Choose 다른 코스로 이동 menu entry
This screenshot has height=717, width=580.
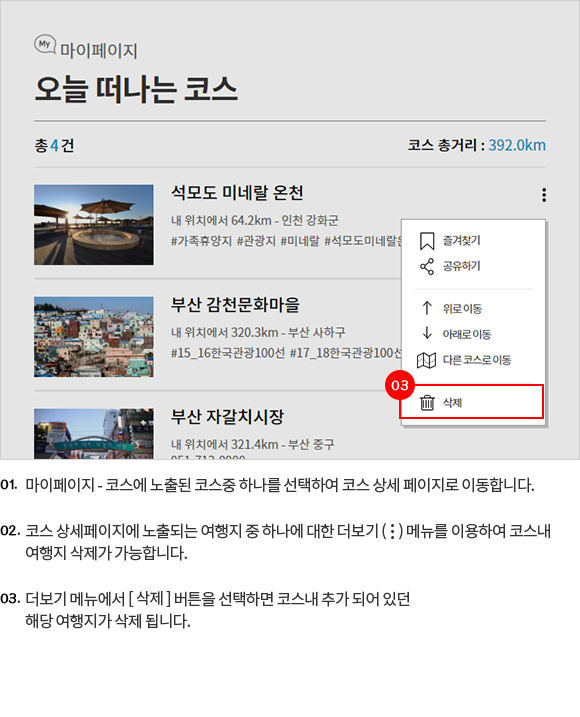(477, 360)
